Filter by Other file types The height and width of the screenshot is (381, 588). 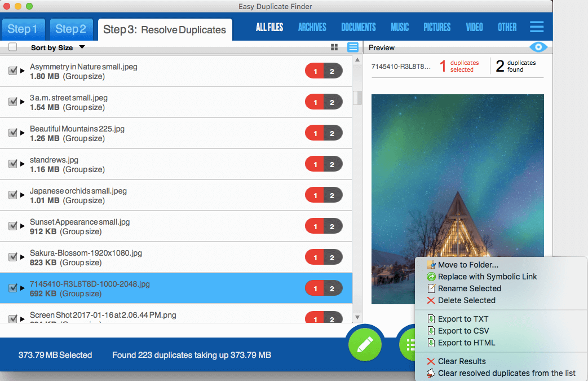(x=507, y=27)
